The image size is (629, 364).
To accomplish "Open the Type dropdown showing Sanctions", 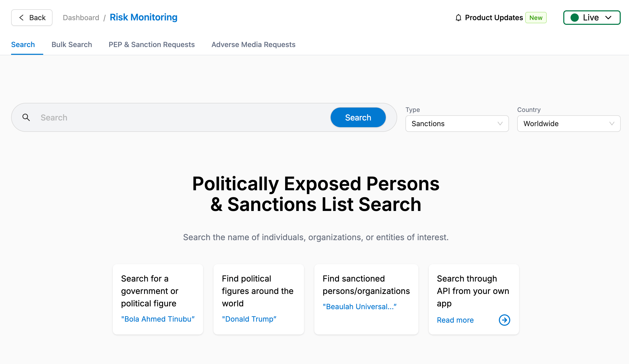I will pyautogui.click(x=457, y=124).
